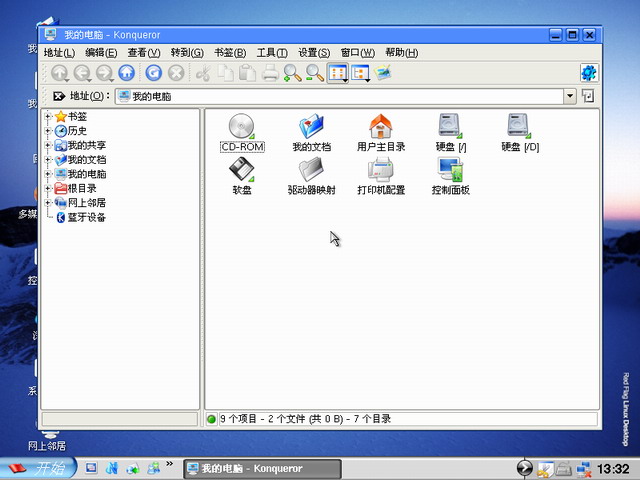
Task: Open the address bar history dropdown arrow
Action: [x=570, y=96]
